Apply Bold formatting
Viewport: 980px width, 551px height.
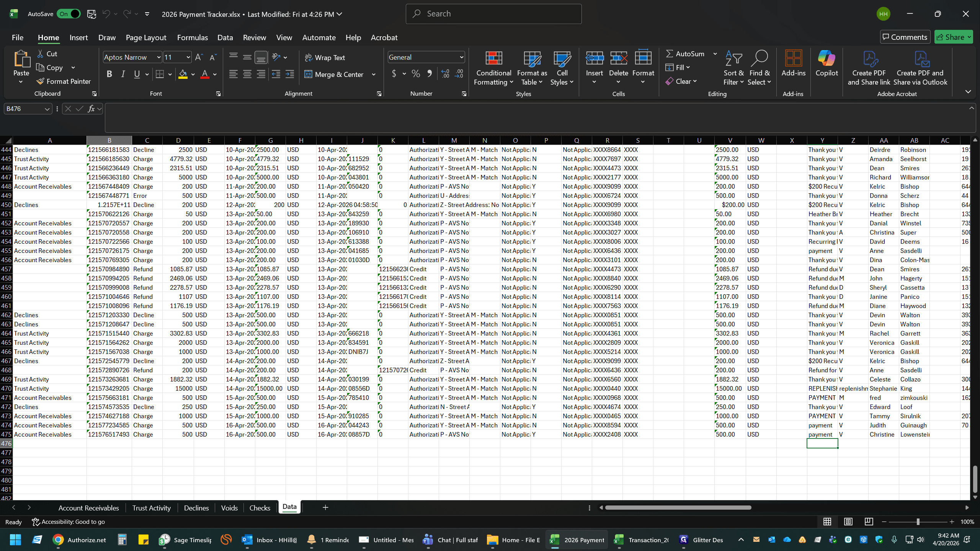click(109, 74)
